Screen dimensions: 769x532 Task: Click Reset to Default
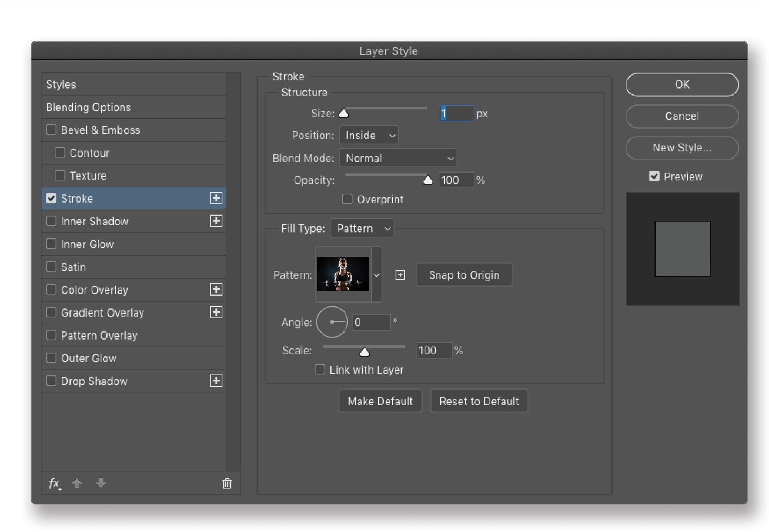point(479,401)
